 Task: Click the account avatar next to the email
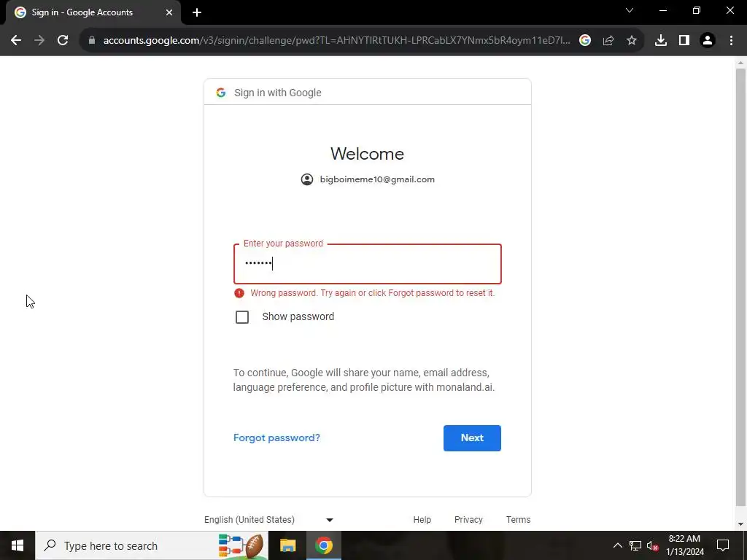coord(307,179)
